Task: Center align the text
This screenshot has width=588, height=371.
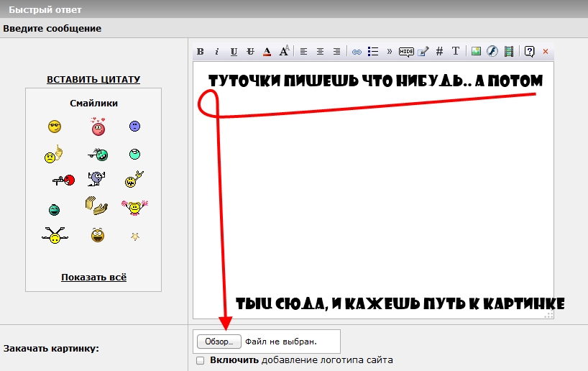Action: point(320,51)
